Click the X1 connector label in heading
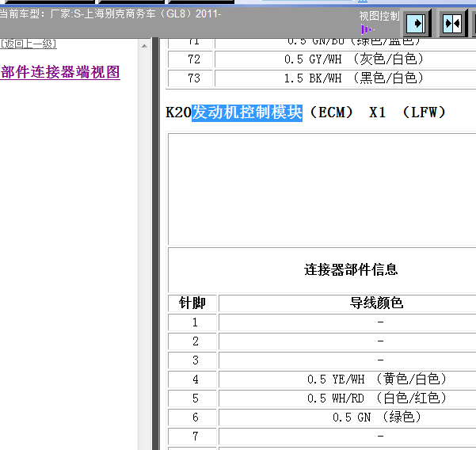The width and height of the screenshot is (476, 450). coord(377,113)
